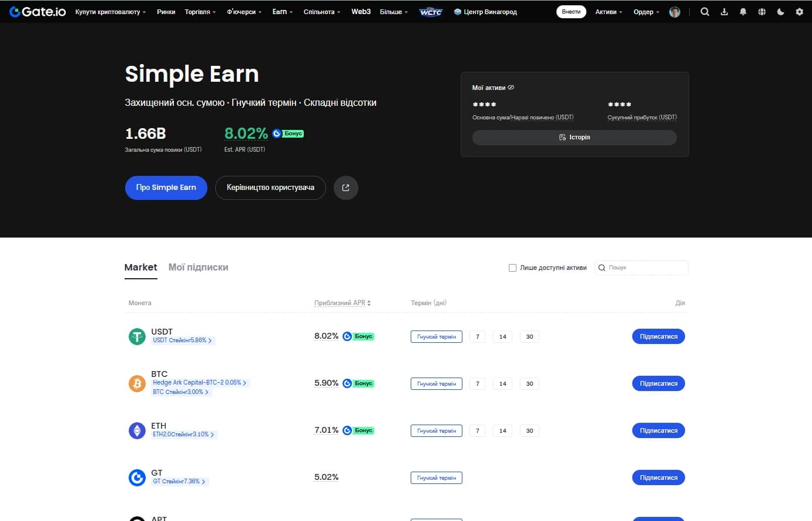
Task: Open the language globe icon
Action: coord(761,12)
